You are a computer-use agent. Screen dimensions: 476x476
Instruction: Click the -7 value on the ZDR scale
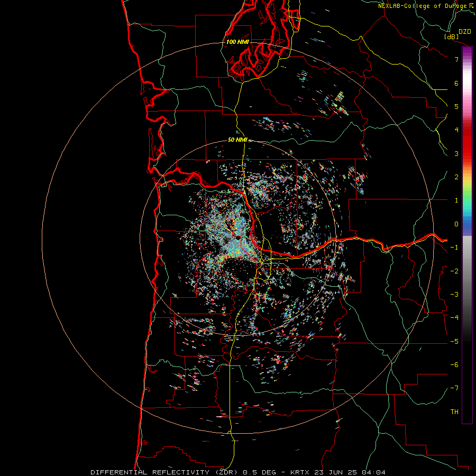tap(454, 388)
